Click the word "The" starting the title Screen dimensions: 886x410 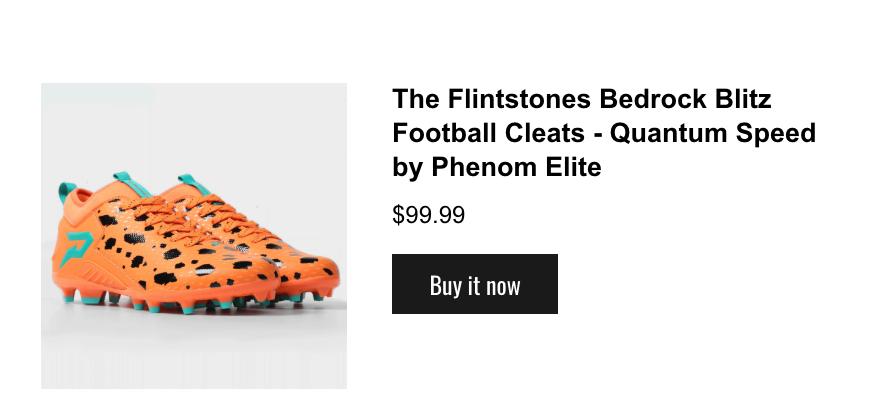(x=415, y=99)
